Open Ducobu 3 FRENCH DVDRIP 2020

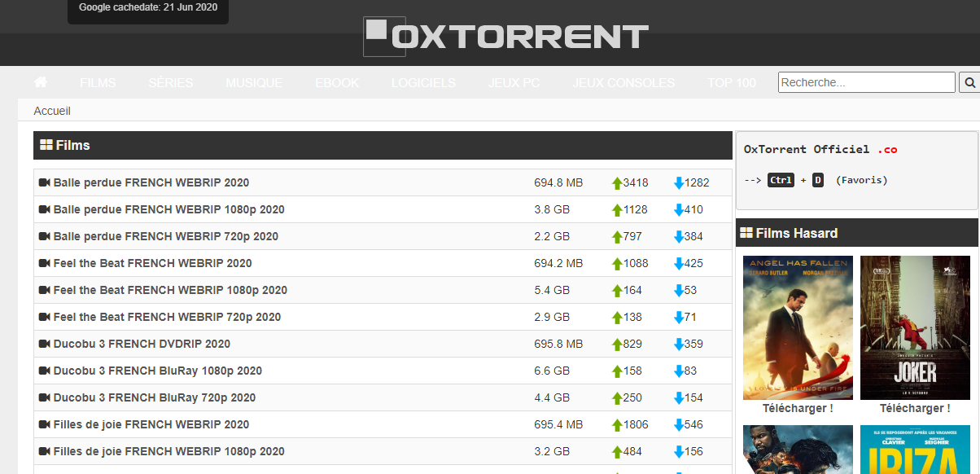142,344
